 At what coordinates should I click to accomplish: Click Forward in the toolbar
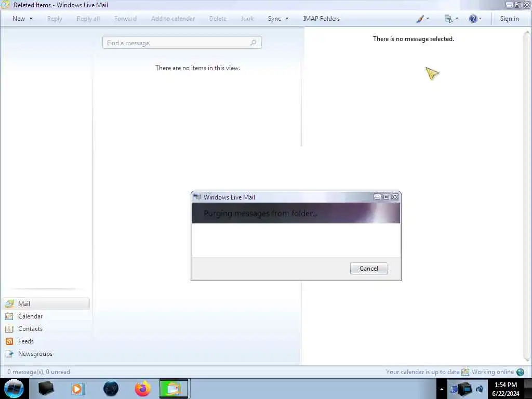[x=125, y=19]
